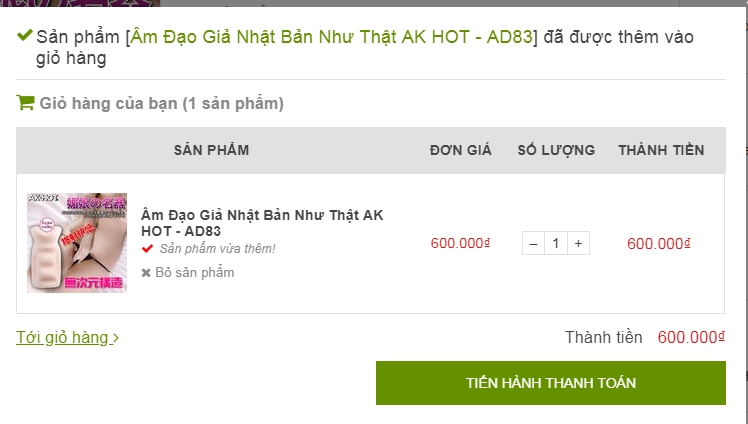Decrease quantity with the minus button
This screenshot has width=748, height=424.
point(533,243)
